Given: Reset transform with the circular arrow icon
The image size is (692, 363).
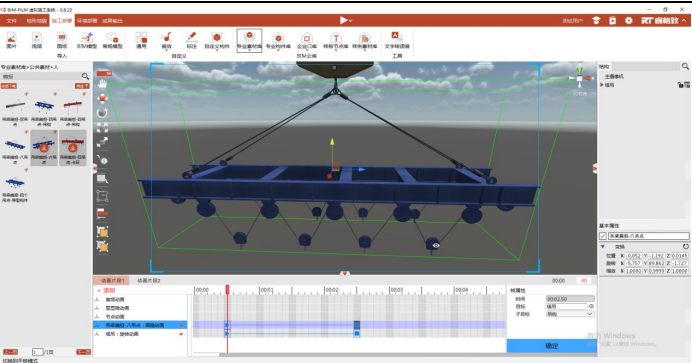Looking at the screenshot, I should pyautogui.click(x=685, y=247).
